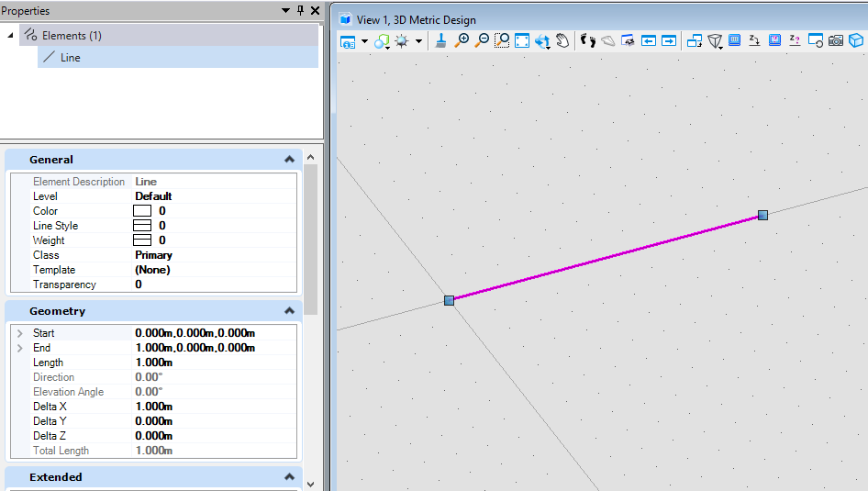
Task: Open the Change View Perspective tool
Action: (x=715, y=41)
